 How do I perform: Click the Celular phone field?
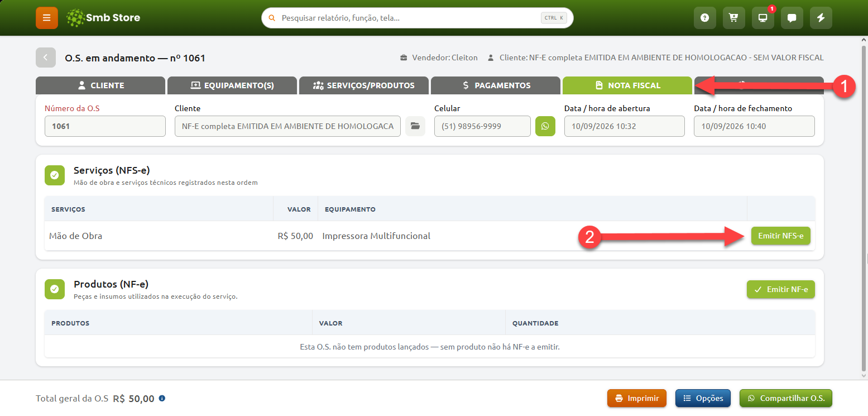coord(482,126)
